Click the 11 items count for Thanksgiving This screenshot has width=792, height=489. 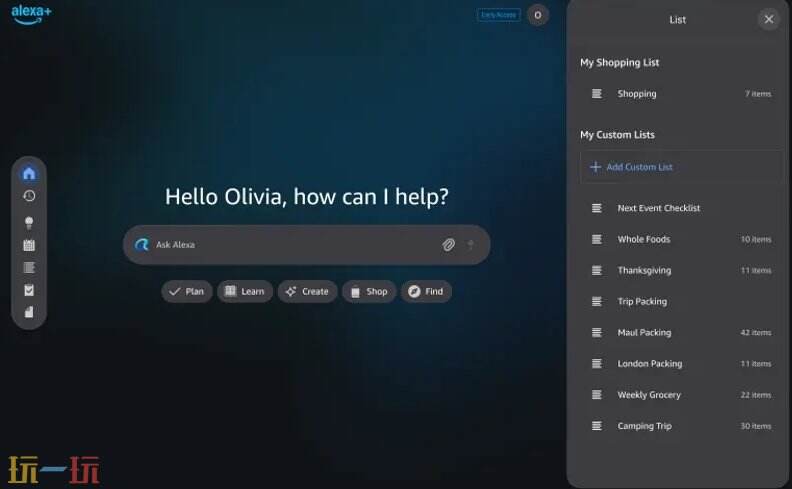pos(756,270)
